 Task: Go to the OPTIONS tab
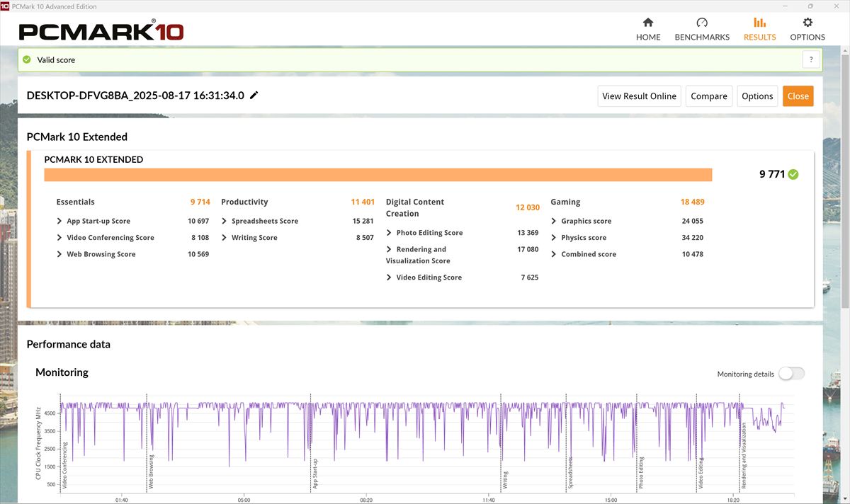(807, 29)
